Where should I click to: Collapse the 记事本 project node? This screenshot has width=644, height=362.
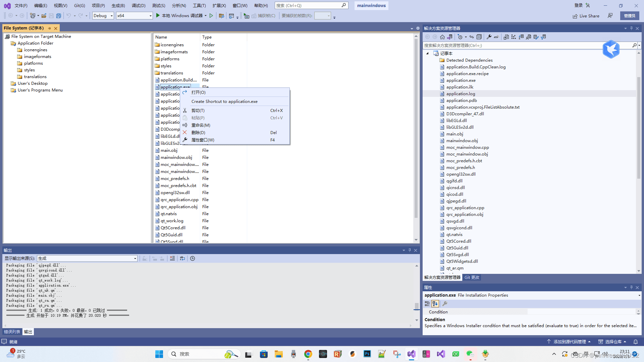coord(427,53)
